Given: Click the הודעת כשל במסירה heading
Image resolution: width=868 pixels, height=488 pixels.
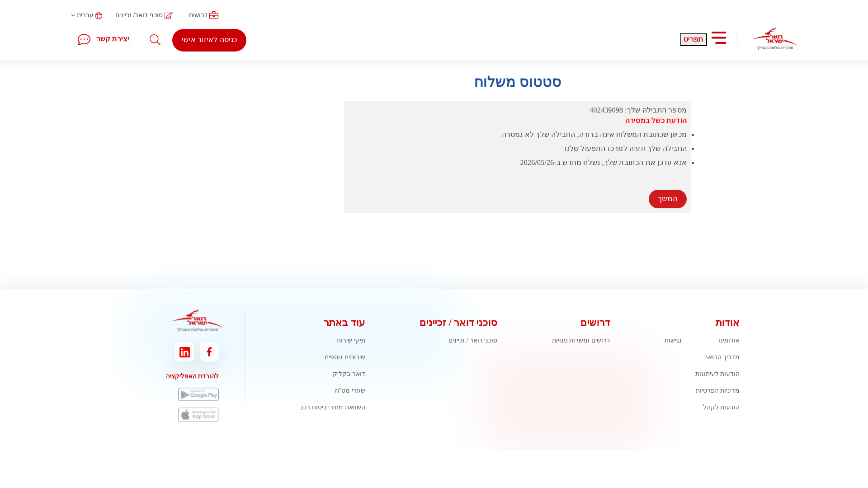Looking at the screenshot, I should point(656,121).
